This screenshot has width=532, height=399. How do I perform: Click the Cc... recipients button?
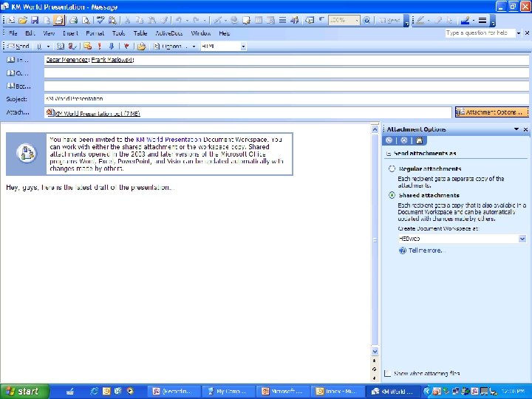coord(18,73)
